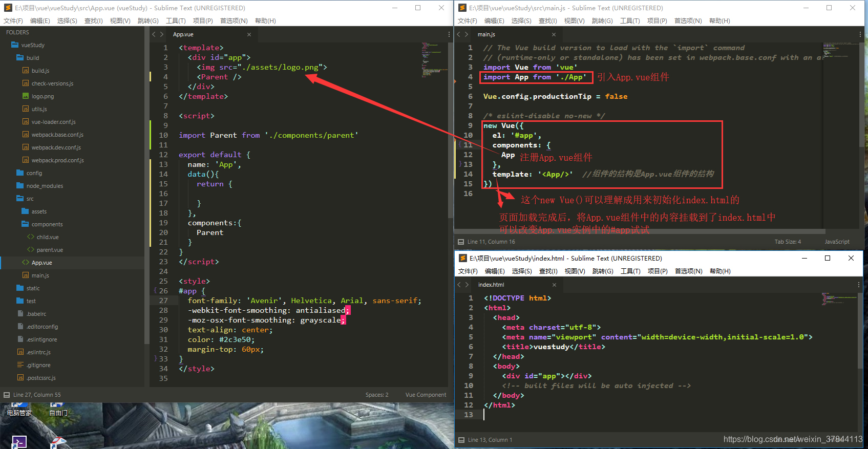Screen dimensions: 868x449
Task: Open build.js file in sidebar
Action: coord(40,71)
